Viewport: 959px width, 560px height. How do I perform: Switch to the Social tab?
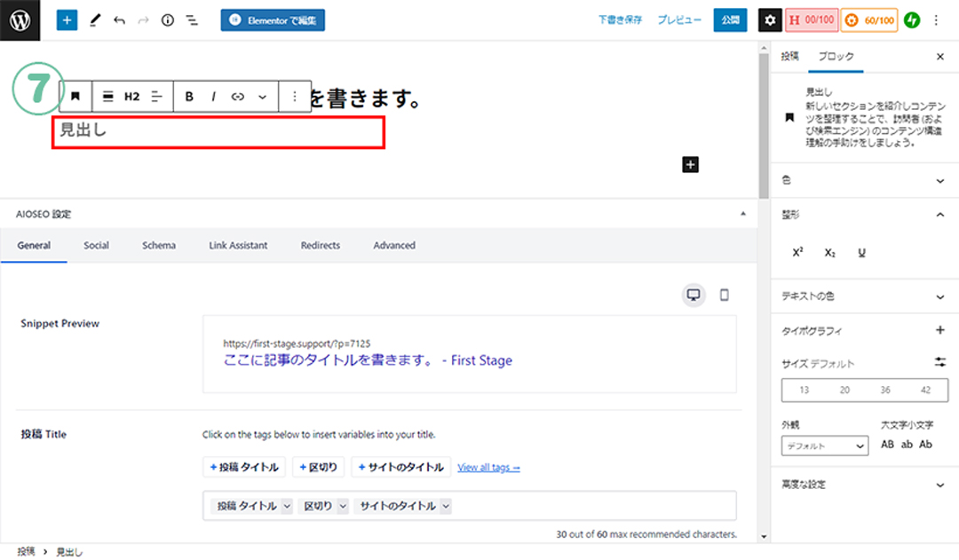[96, 245]
